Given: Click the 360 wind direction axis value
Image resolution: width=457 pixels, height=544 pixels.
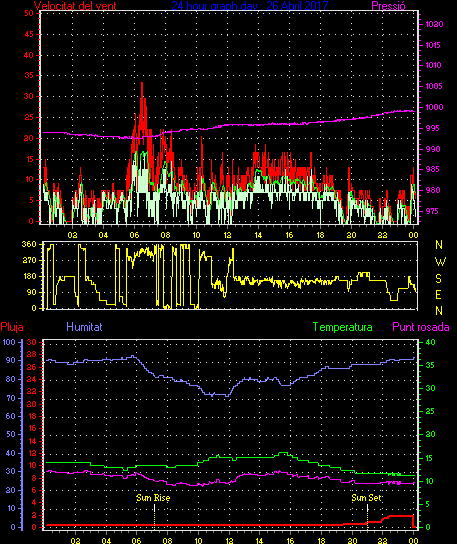Looking at the screenshot, I should (29, 244).
